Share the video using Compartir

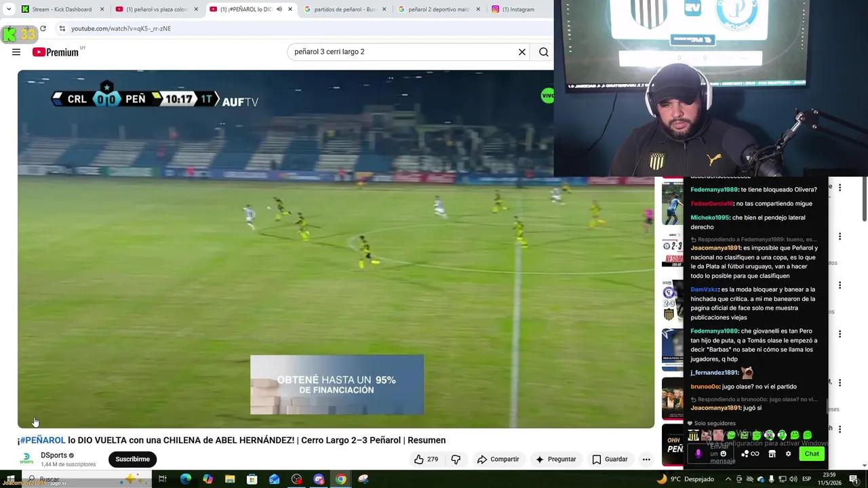[x=498, y=459]
